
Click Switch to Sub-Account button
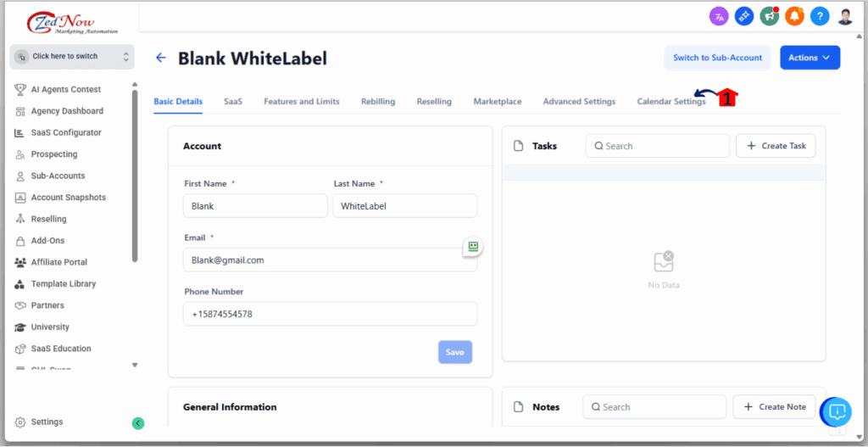coord(717,58)
